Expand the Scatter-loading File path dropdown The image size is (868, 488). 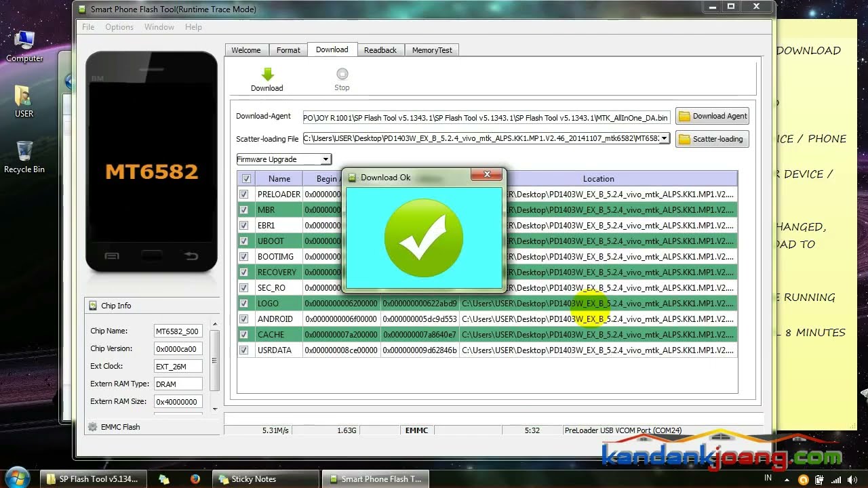click(x=665, y=138)
